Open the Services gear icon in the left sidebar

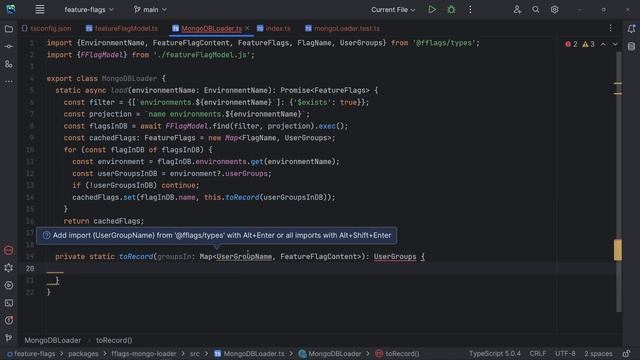click(9, 268)
